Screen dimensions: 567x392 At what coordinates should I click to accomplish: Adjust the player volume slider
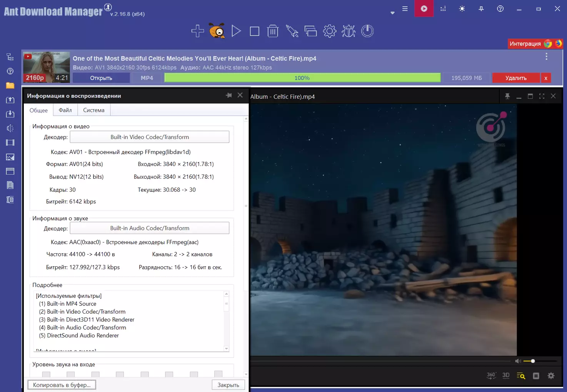pyautogui.click(x=533, y=361)
